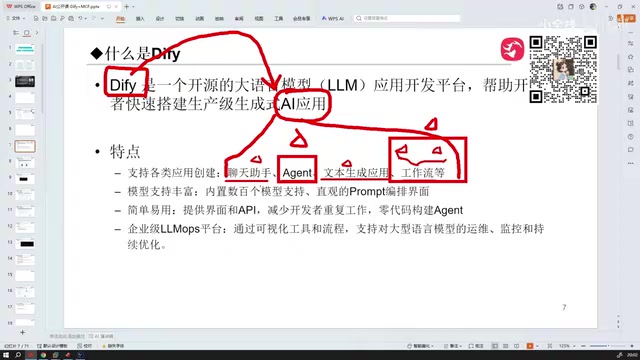This screenshot has height=360, width=640.
Task: Open the 备注 notes dropdown in status bar
Action: pyautogui.click(x=453, y=346)
